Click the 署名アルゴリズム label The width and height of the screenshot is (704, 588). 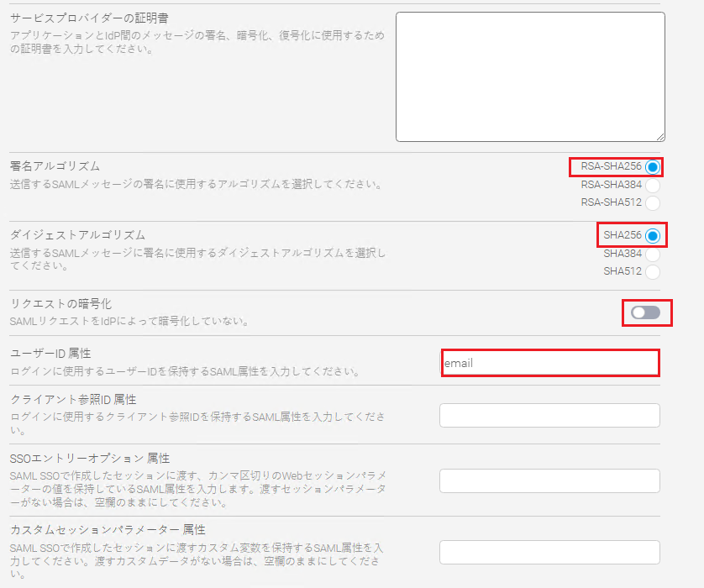point(55,166)
